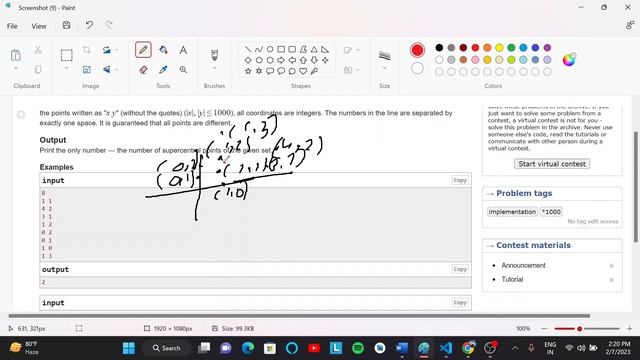Click the Crop icon

click(87, 50)
